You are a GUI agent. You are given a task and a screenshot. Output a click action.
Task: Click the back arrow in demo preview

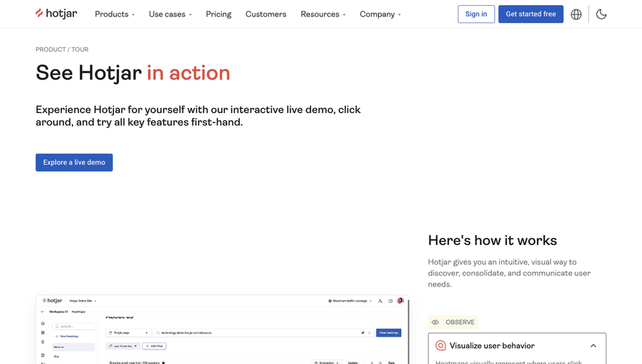(43, 312)
